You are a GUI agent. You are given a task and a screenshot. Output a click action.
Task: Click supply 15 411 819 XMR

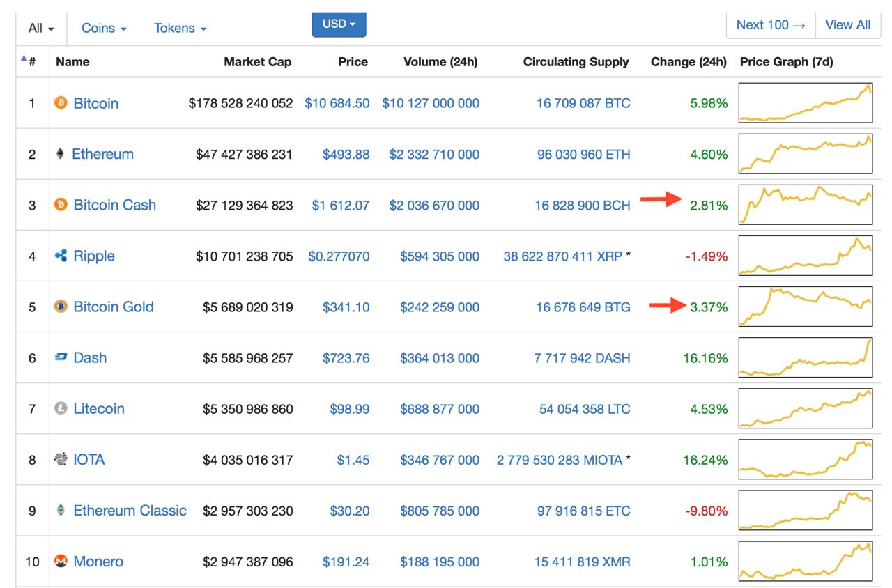(583, 561)
